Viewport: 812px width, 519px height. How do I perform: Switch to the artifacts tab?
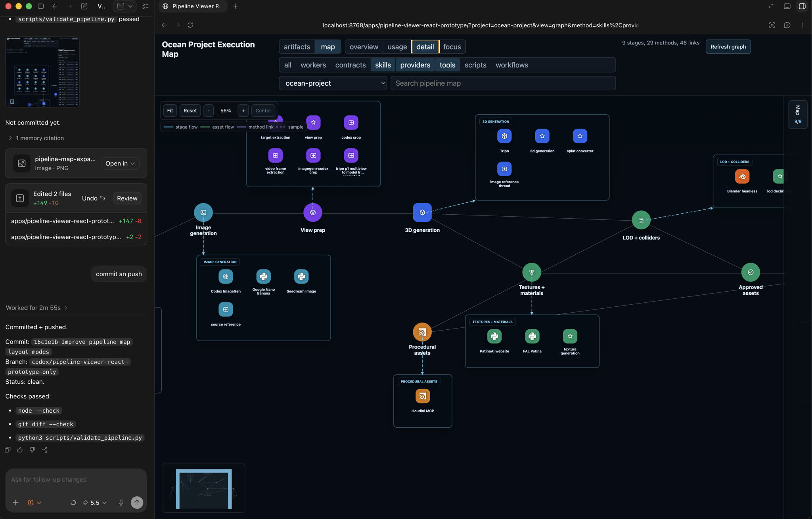(x=297, y=47)
